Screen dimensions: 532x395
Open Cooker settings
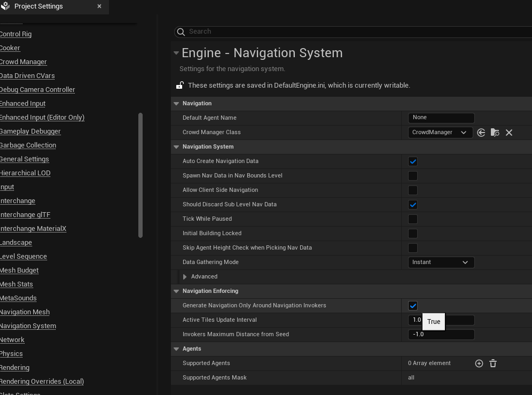(x=10, y=48)
